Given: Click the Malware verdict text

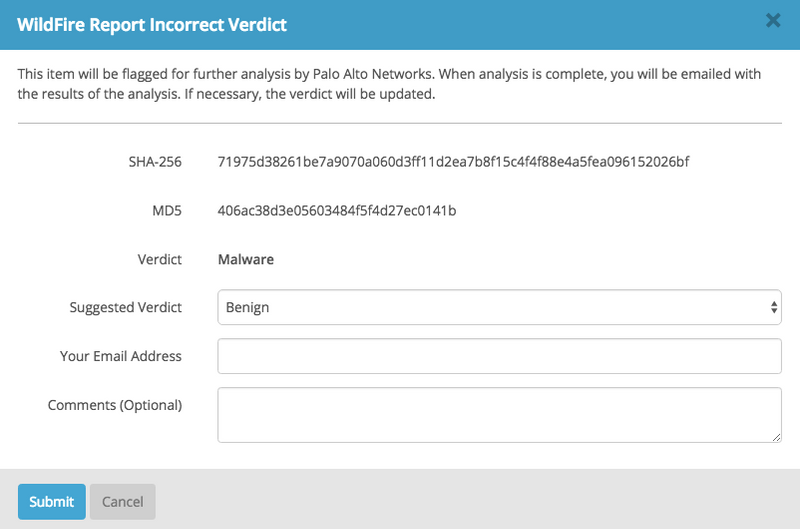Looking at the screenshot, I should click(246, 260).
